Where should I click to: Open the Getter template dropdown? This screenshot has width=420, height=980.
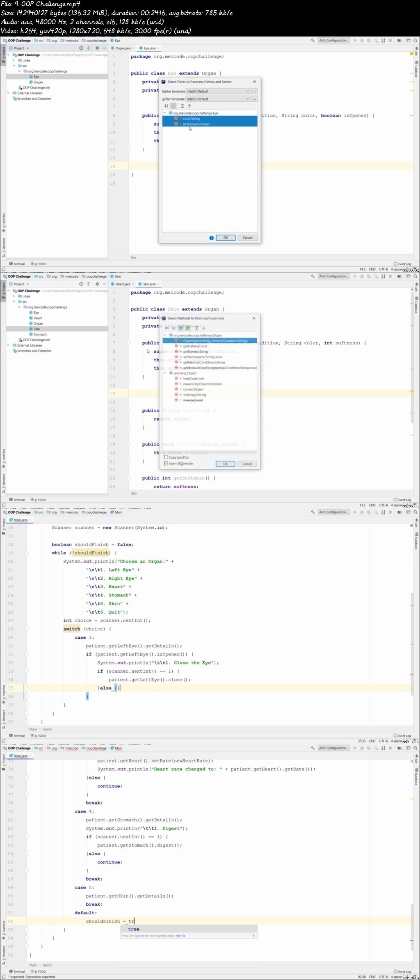pyautogui.click(x=218, y=91)
